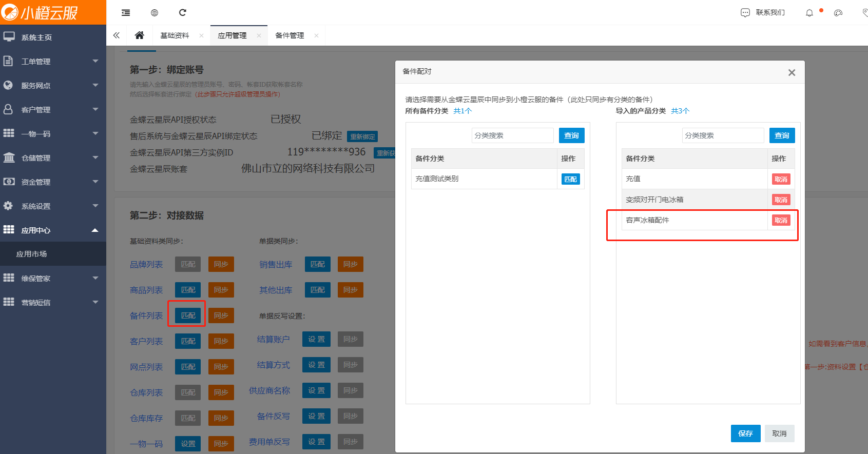This screenshot has width=868, height=454.
Task: Click 匹配 next to 备件列表
Action: pyautogui.click(x=188, y=315)
